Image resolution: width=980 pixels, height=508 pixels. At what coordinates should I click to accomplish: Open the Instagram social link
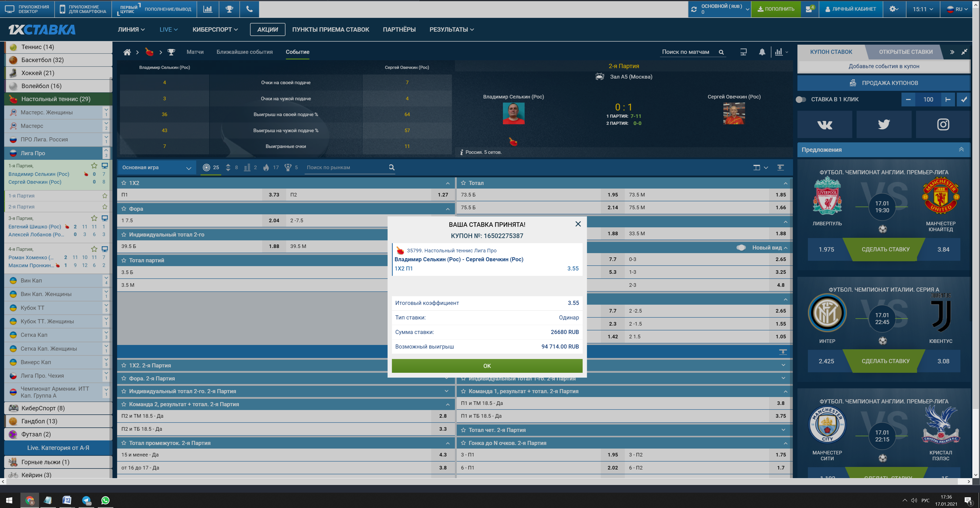(943, 124)
